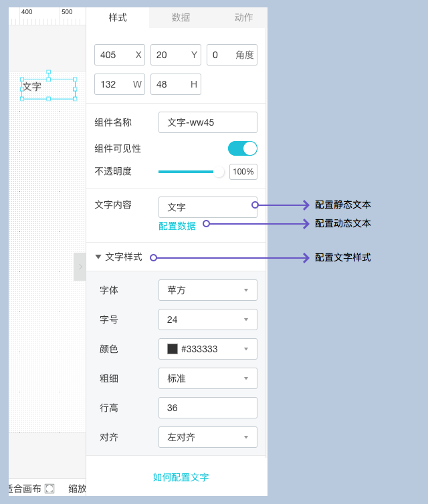Switch to the 样式 tab
This screenshot has width=428, height=504.
pyautogui.click(x=118, y=17)
